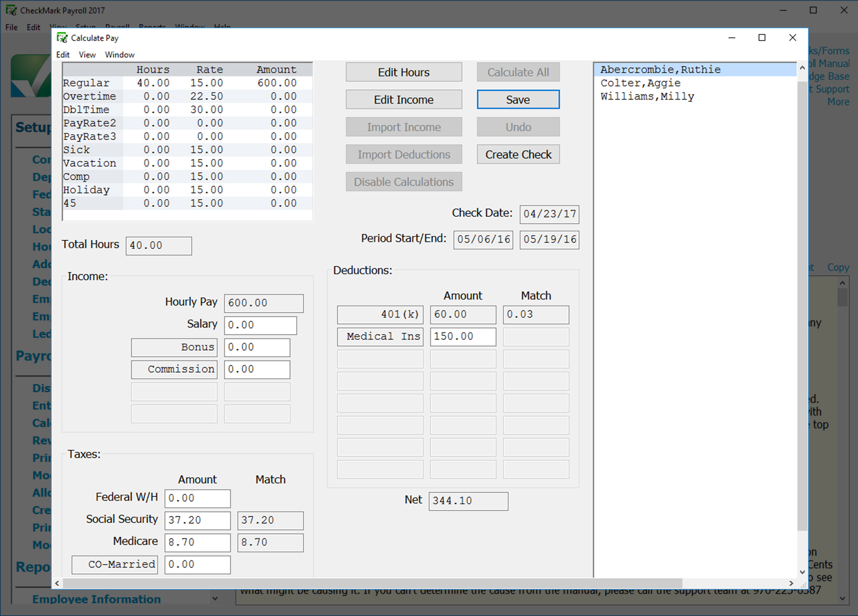Select the PayRate2 row in hours table
This screenshot has width=858, height=616.
pos(187,123)
